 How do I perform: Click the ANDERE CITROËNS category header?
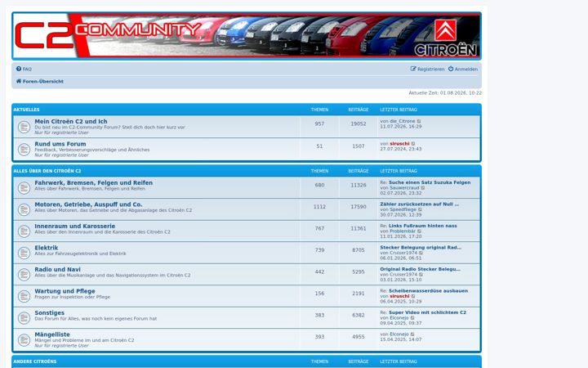[35, 361]
